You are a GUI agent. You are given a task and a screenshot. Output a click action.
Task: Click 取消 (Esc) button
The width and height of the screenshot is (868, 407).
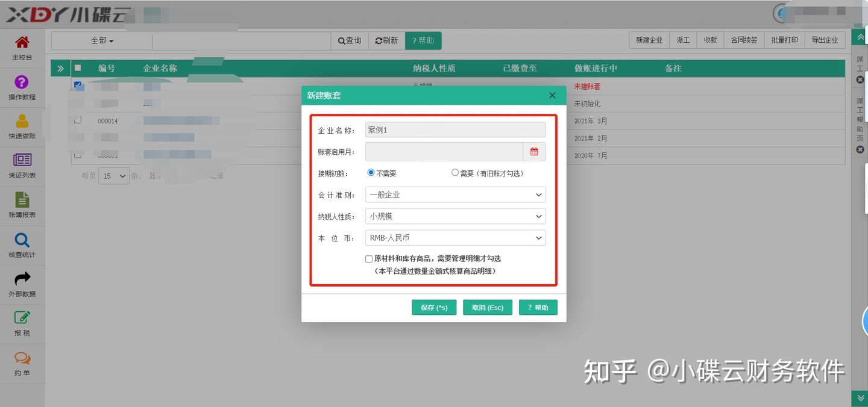pos(488,308)
